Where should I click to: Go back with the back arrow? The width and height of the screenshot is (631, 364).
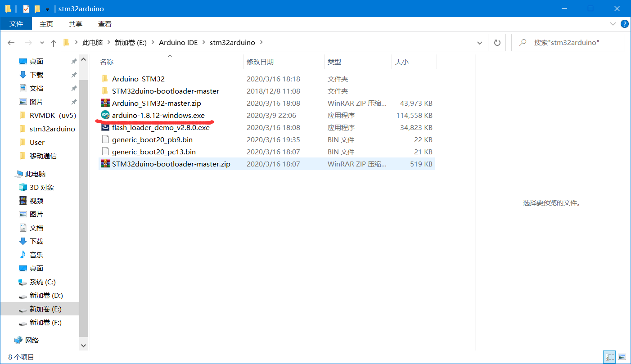pyautogui.click(x=11, y=43)
